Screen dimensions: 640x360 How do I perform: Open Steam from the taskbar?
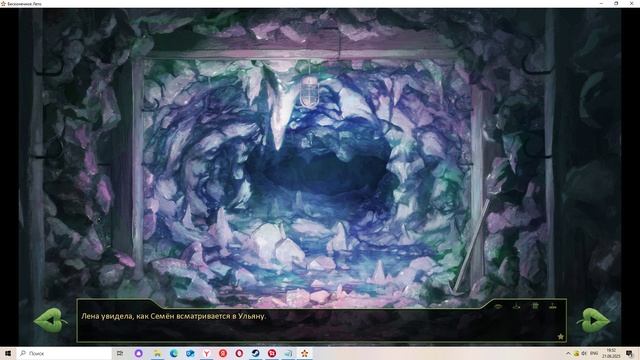(x=256, y=353)
